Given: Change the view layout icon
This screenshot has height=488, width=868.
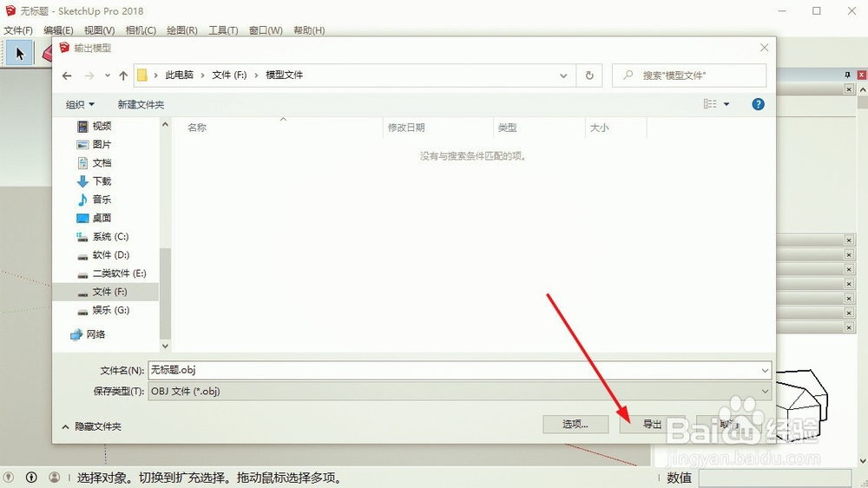Looking at the screenshot, I should (x=710, y=104).
